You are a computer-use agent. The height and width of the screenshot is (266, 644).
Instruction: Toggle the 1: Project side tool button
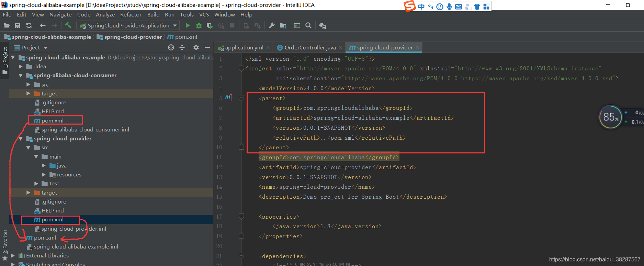(x=5, y=61)
